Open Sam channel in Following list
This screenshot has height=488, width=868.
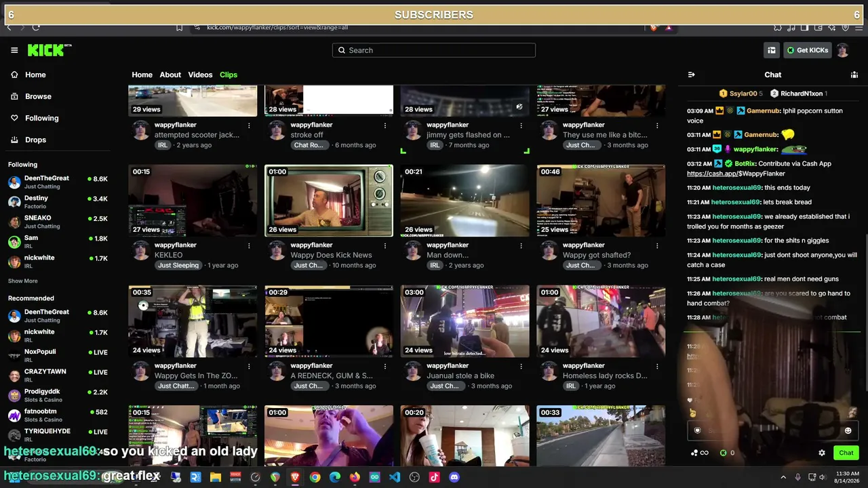click(58, 241)
